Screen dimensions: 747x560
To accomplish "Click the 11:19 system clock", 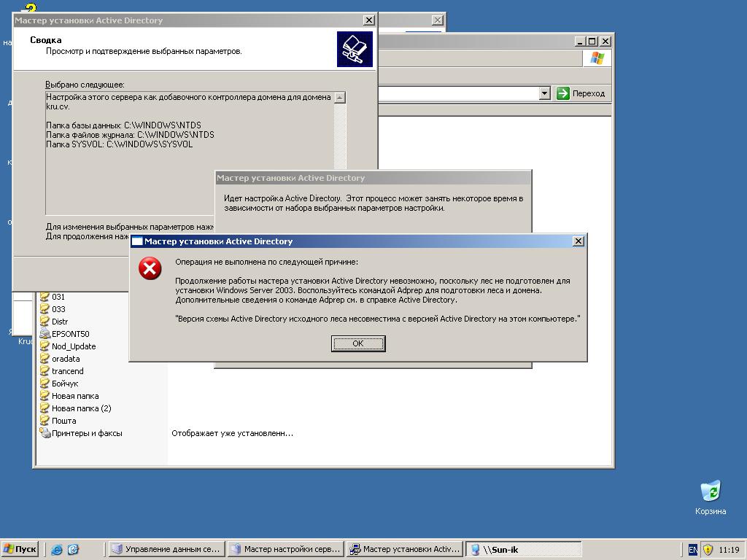I will click(729, 550).
